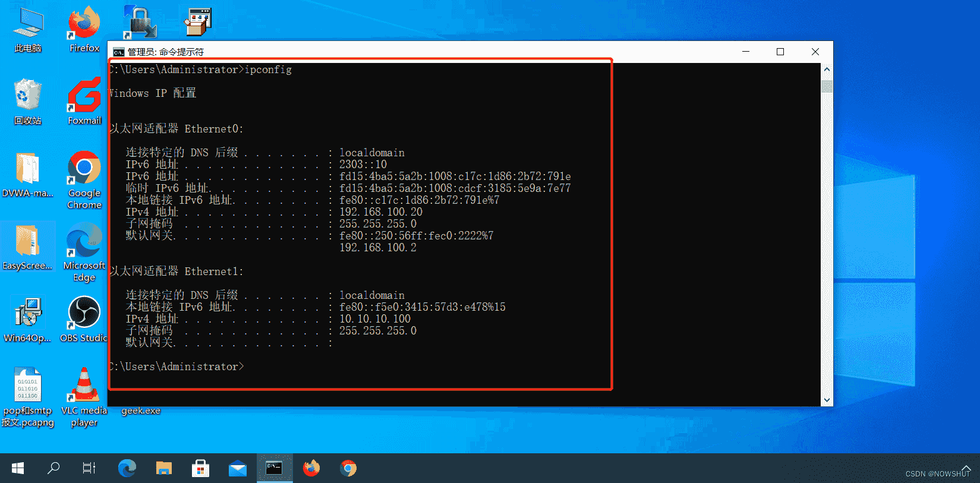Click the IPv6 address 2303::10

(x=363, y=165)
